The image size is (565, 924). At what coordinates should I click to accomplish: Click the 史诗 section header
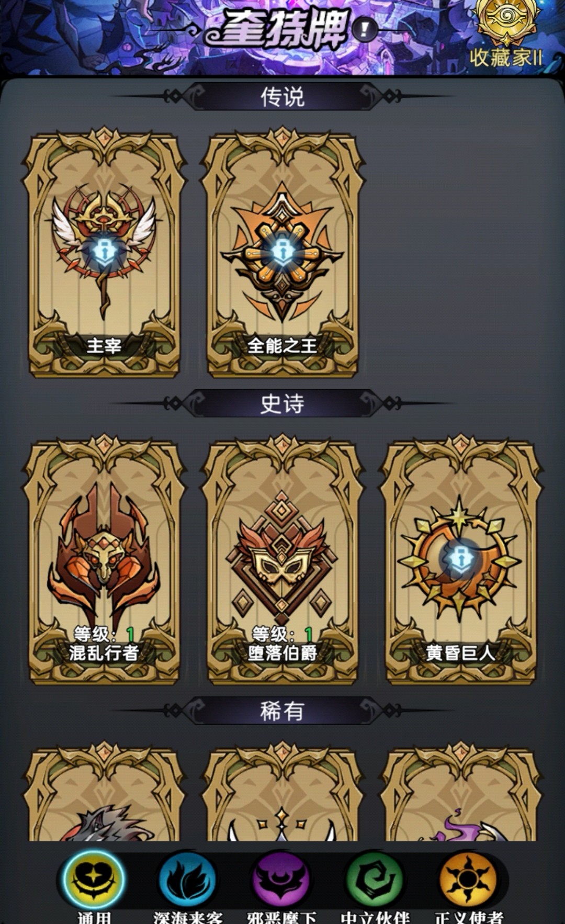tap(282, 403)
